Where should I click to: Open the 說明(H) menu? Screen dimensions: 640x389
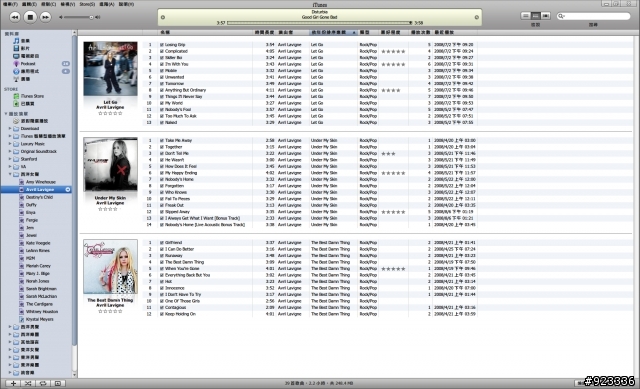pos(126,4)
